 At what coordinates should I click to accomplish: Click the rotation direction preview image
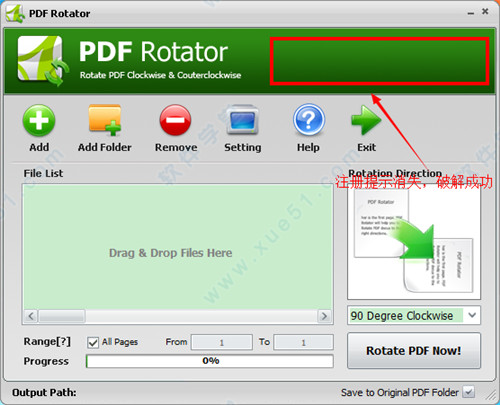414,243
